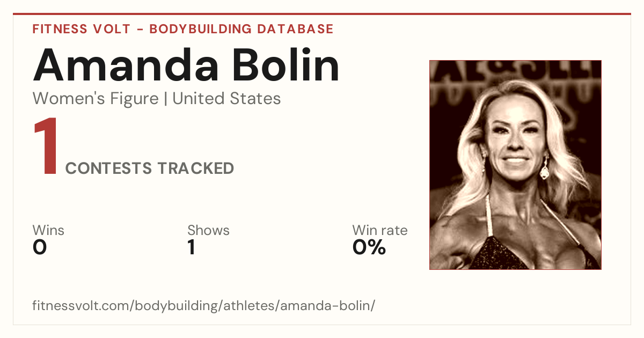The height and width of the screenshot is (338, 644).
Task: Click the Amanda first name heading
Action: (126, 64)
